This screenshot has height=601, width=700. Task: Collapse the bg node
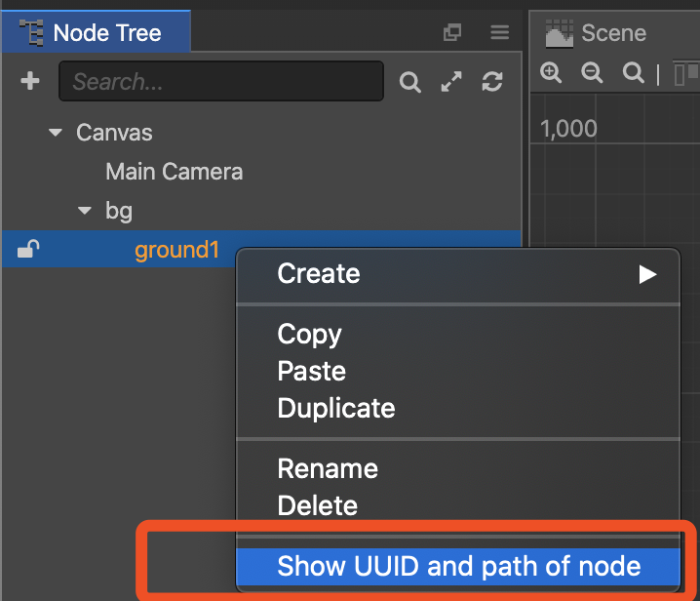click(85, 211)
